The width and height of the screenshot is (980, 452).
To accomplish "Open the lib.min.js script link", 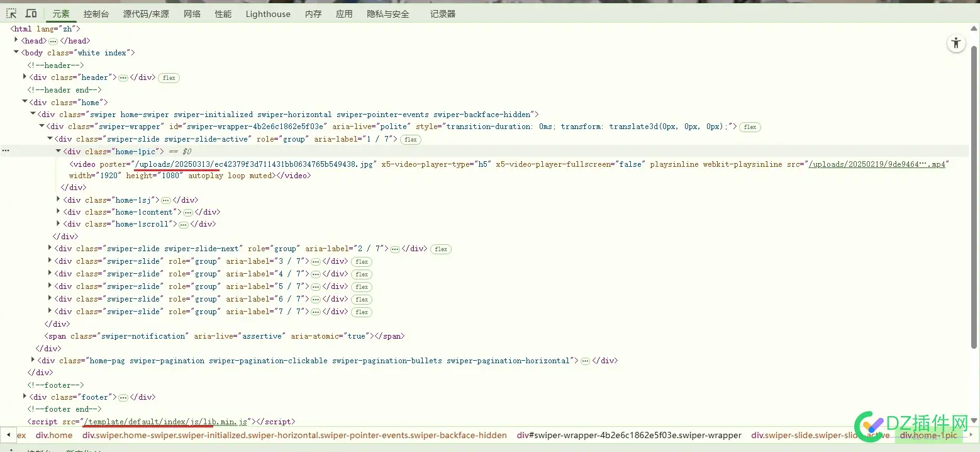I will [167, 421].
